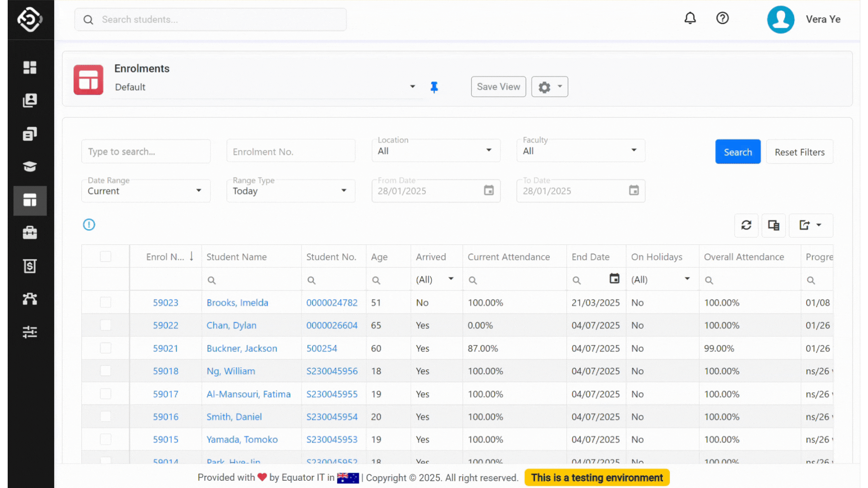
Task: Open the dashboard icon in sidebar
Action: (x=30, y=67)
